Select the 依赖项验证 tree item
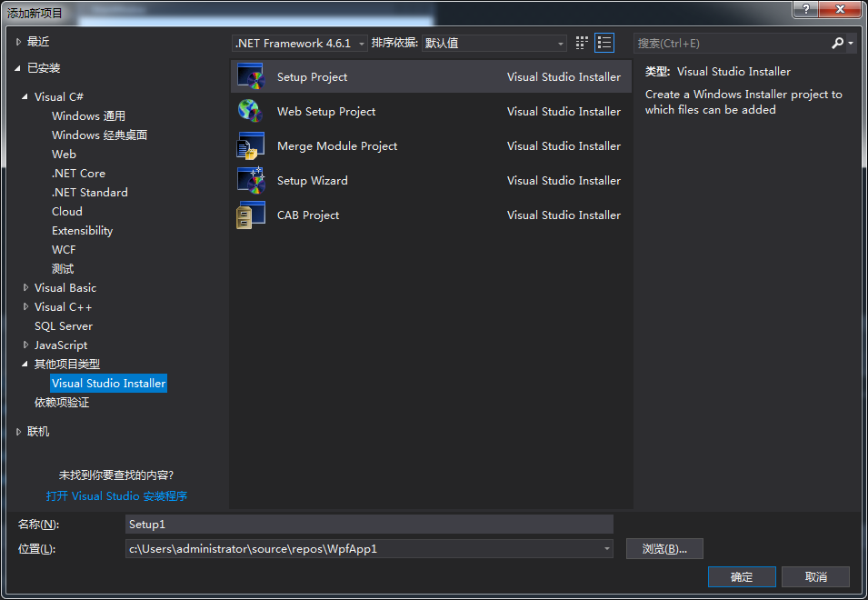This screenshot has width=868, height=600. (62, 403)
